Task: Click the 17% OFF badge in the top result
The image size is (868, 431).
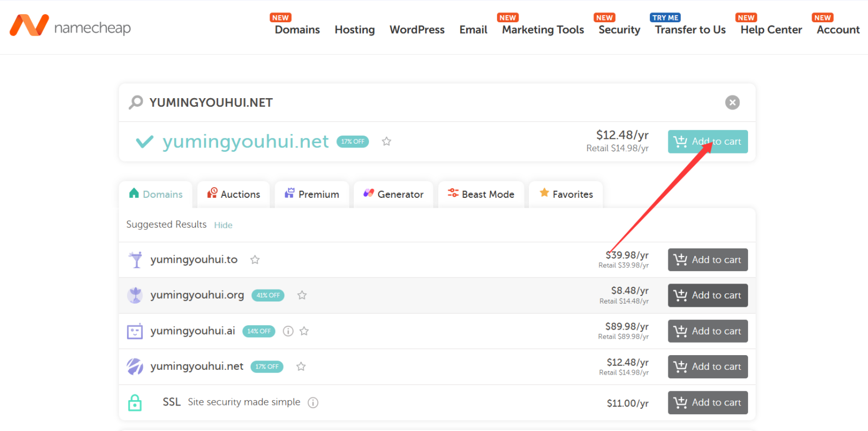Action: pos(353,141)
